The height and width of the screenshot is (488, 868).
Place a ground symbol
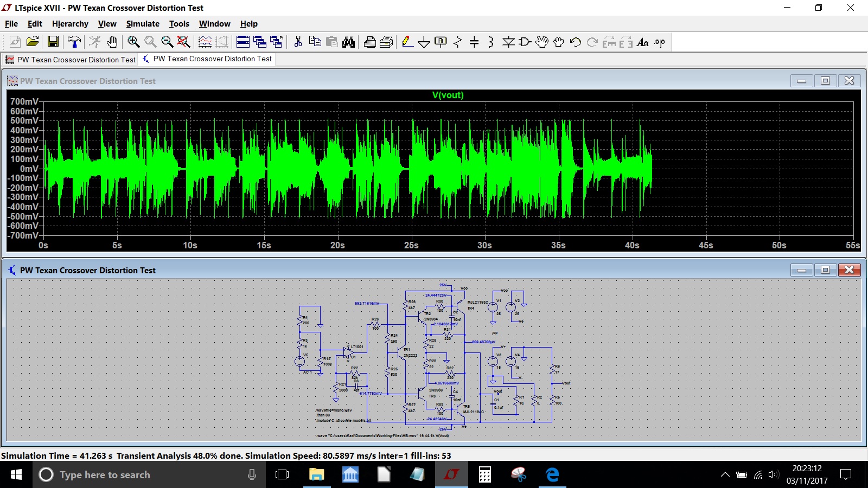424,42
